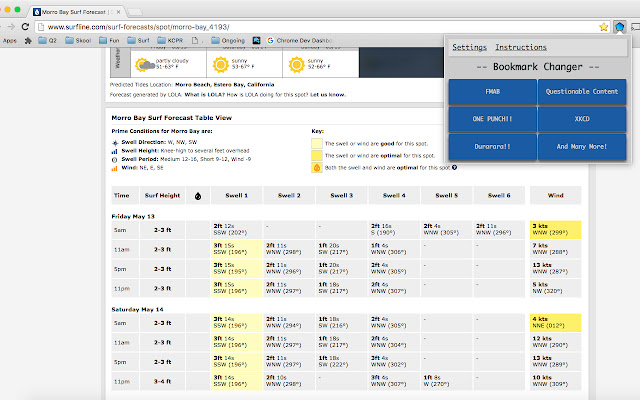The image size is (640, 400).
Task: Click the Bookmark Changer extension icon
Action: point(619,27)
